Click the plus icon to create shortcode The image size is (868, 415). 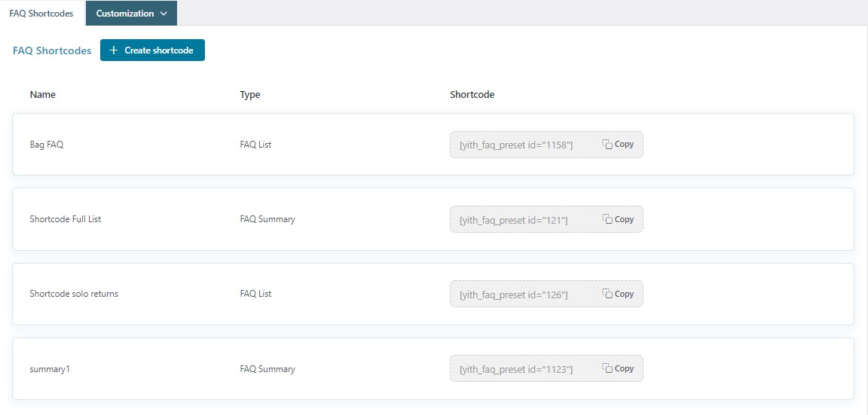[114, 50]
